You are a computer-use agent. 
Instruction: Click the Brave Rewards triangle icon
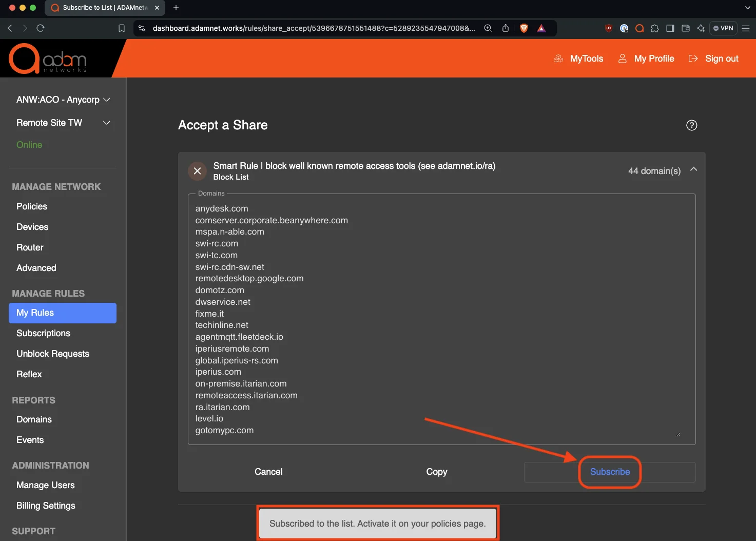coord(541,28)
